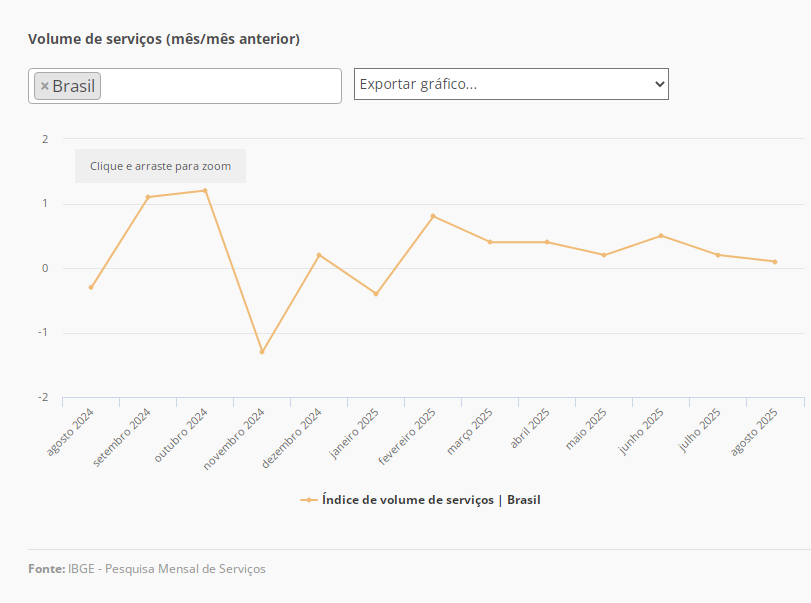
Task: Click the outubro 2024 peak data point
Action: pos(205,191)
